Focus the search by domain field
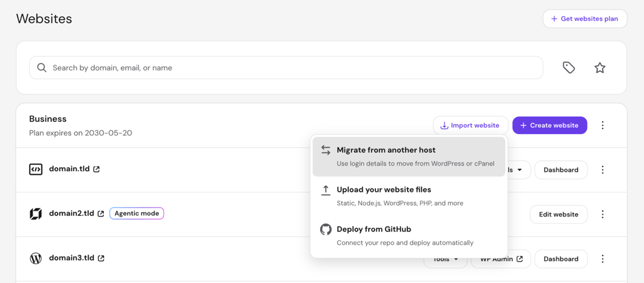 (286, 68)
